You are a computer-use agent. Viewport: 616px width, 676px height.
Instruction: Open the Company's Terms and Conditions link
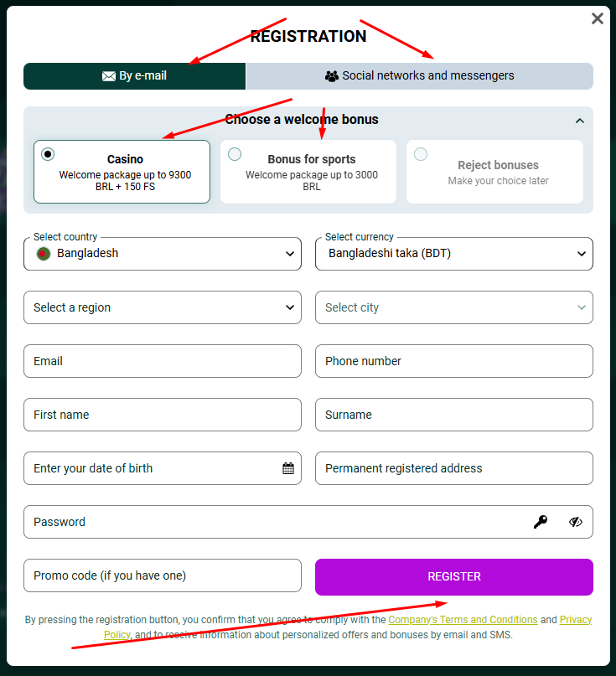coord(463,620)
